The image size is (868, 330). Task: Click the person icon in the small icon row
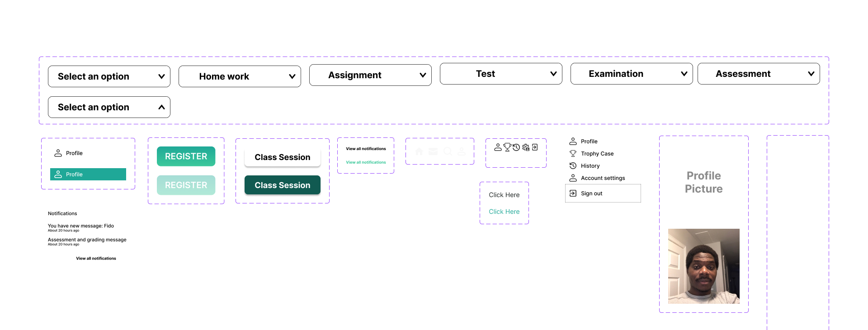click(498, 147)
